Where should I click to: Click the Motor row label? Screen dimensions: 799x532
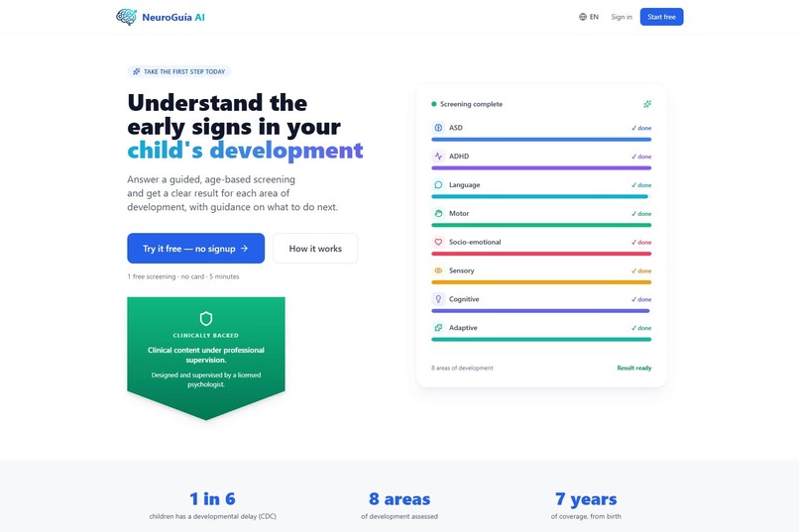459,213
